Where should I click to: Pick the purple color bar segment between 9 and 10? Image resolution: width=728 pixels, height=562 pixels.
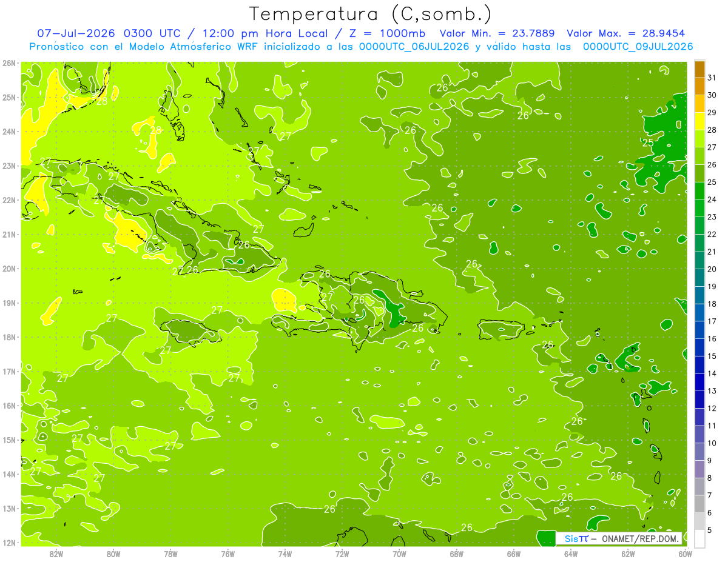[699, 452]
